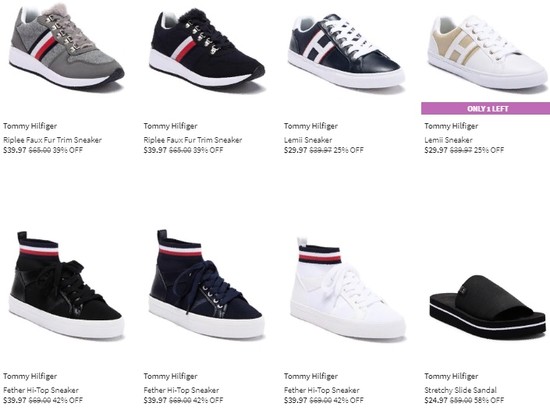
Task: Click Riplee Faux Fur Trim Sneaker title under gray shoe
Action: pyautogui.click(x=52, y=140)
